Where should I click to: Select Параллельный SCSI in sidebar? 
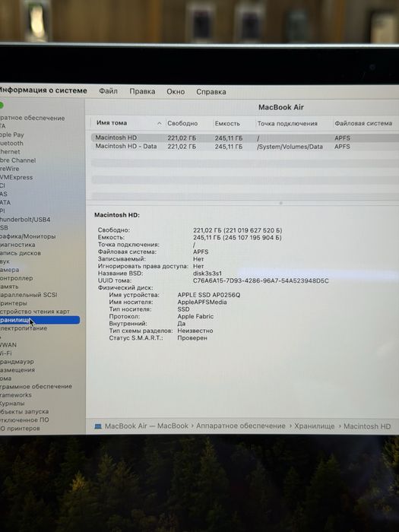[29, 295]
